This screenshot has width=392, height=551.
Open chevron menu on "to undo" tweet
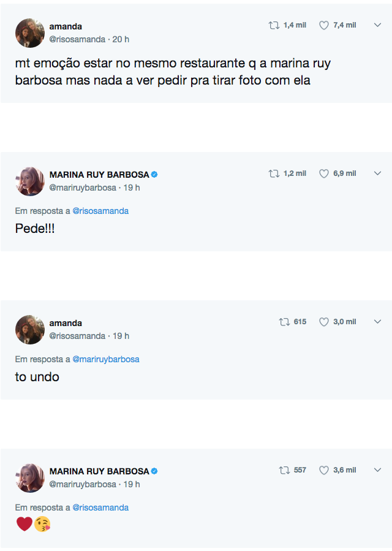377,322
